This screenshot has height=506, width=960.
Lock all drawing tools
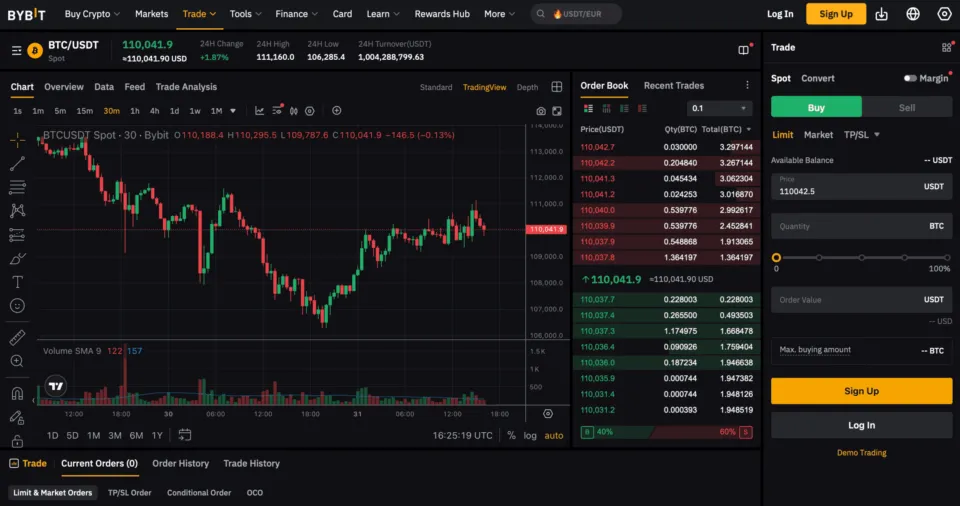pos(17,440)
